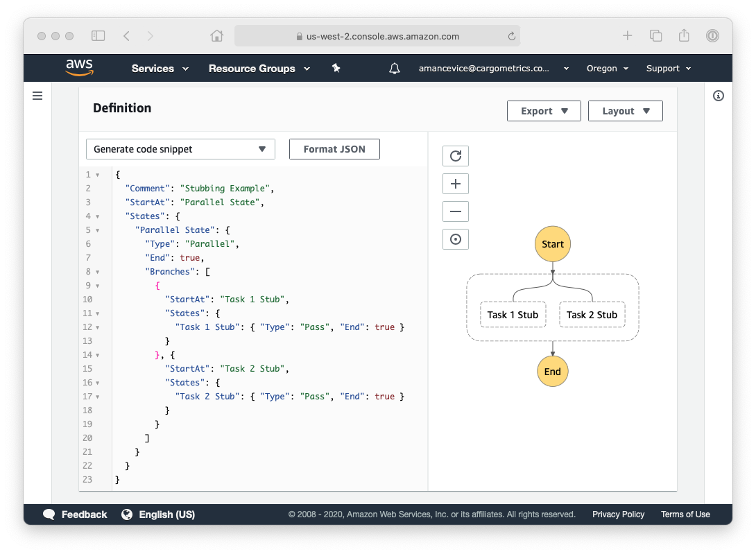Open the account menu amancevice@cargometrics
The height and width of the screenshot is (554, 756).
(494, 69)
